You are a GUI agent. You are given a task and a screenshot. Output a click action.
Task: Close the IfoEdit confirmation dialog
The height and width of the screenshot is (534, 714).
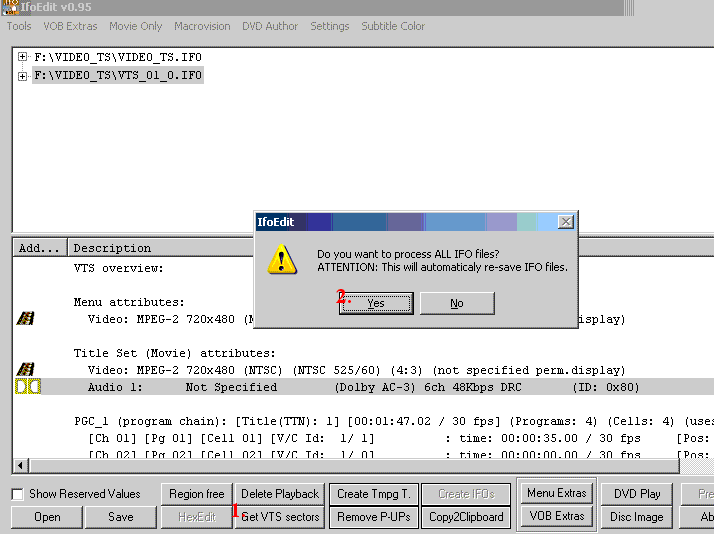[566, 222]
